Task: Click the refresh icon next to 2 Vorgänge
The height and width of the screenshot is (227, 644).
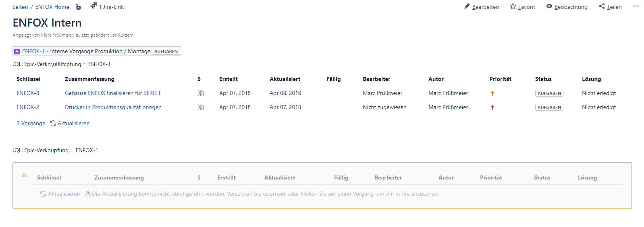Action: [x=53, y=124]
